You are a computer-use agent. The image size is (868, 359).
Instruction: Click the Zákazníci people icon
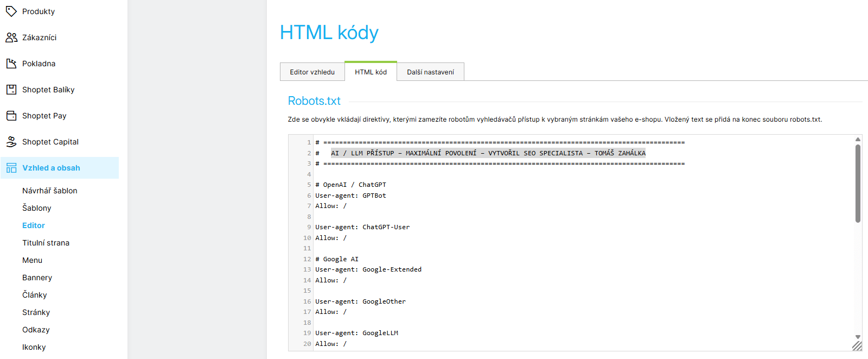point(11,37)
